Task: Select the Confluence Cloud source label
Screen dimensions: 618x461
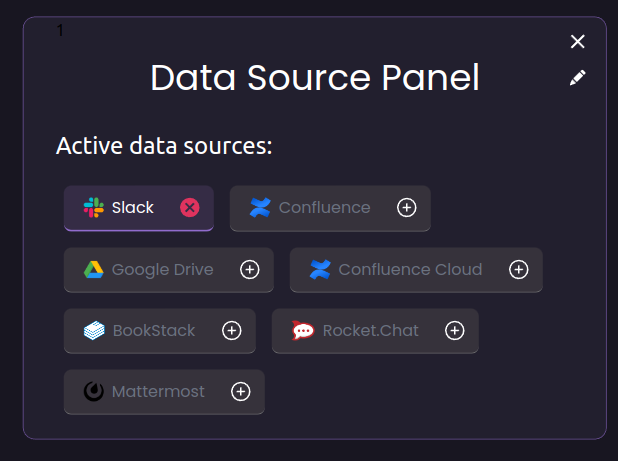Action: [x=410, y=270]
